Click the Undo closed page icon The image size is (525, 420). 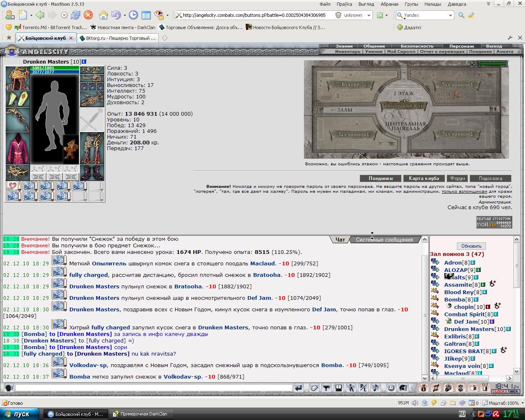(116, 15)
